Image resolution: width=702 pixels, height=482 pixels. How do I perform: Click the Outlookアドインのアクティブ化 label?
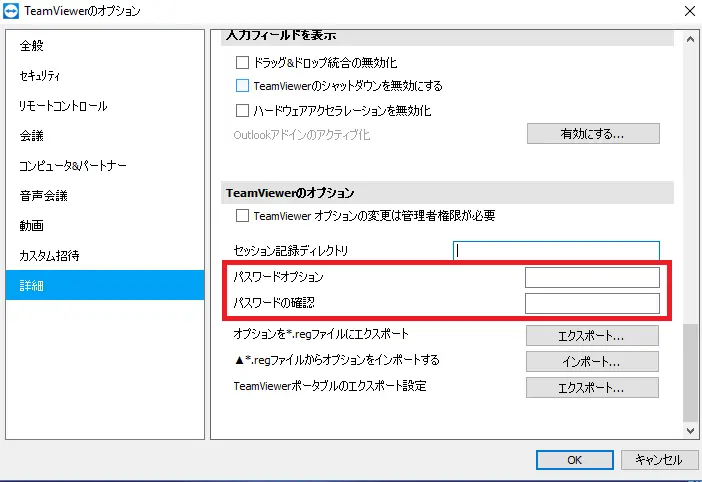coord(302,135)
